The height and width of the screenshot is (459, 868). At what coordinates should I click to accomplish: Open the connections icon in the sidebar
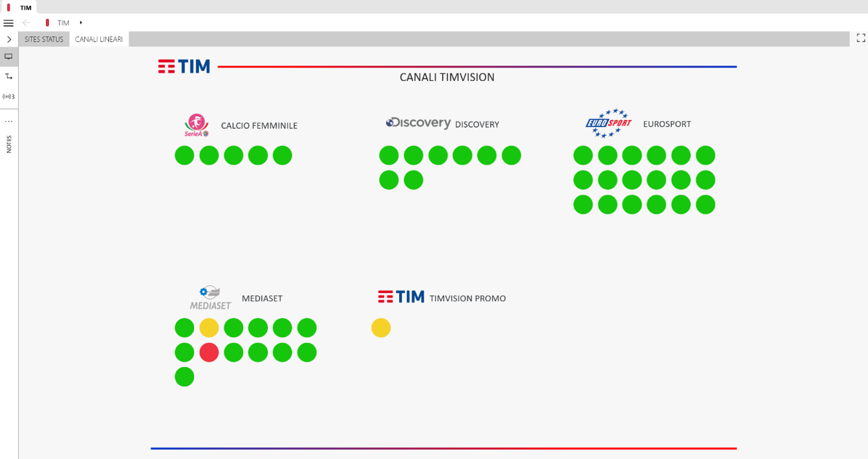[9, 77]
